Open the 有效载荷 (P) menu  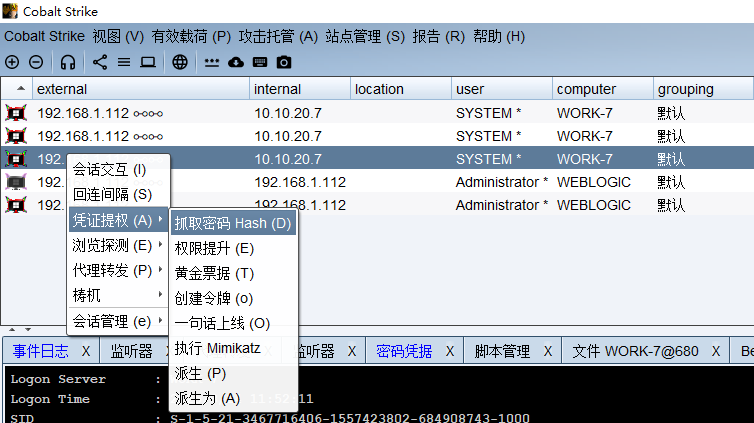191,37
